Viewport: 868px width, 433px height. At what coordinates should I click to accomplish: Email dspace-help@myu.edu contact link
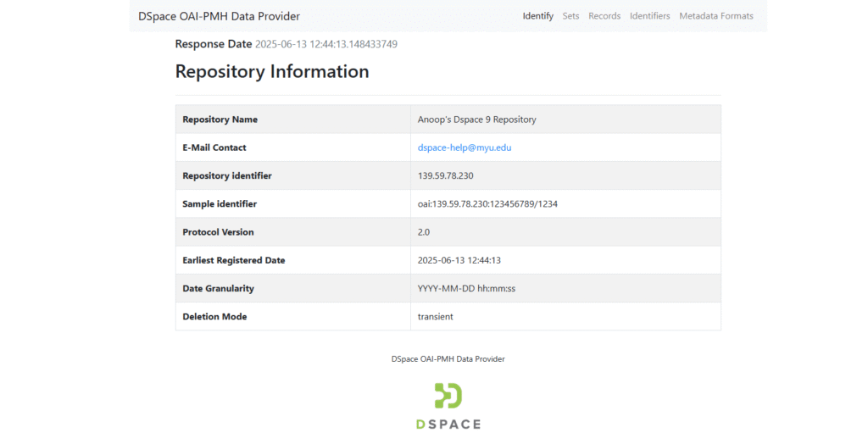(x=465, y=147)
